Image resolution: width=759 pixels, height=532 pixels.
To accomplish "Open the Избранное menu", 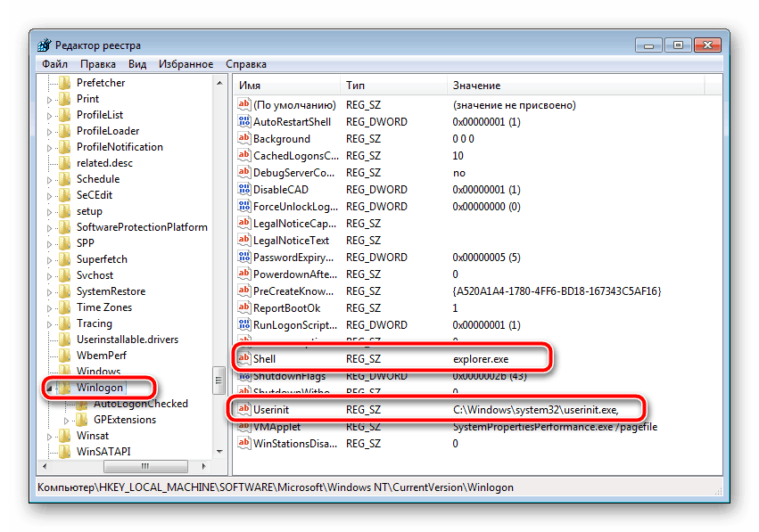I will click(x=185, y=63).
